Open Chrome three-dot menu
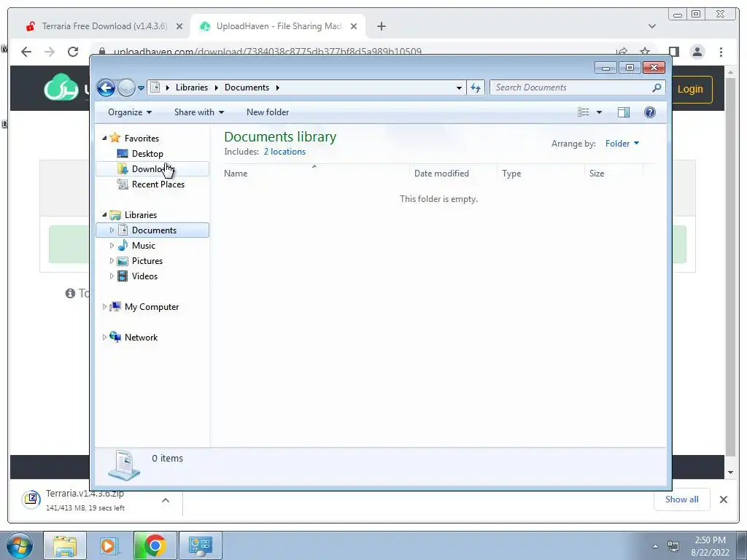Screen dimensions: 747x560 tap(721, 52)
